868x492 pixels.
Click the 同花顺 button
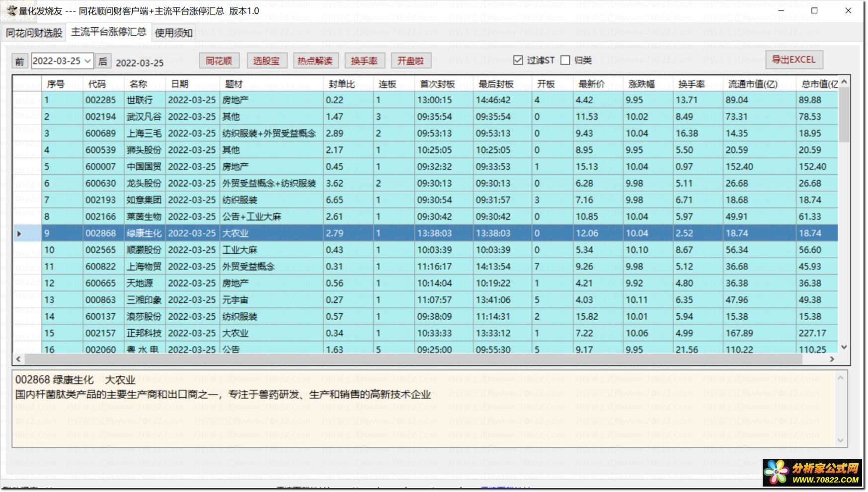click(219, 61)
